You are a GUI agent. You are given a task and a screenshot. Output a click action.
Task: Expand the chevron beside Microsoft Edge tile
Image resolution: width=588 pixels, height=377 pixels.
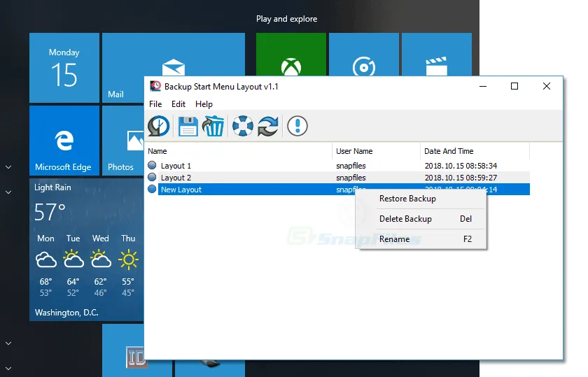[x=8, y=167]
